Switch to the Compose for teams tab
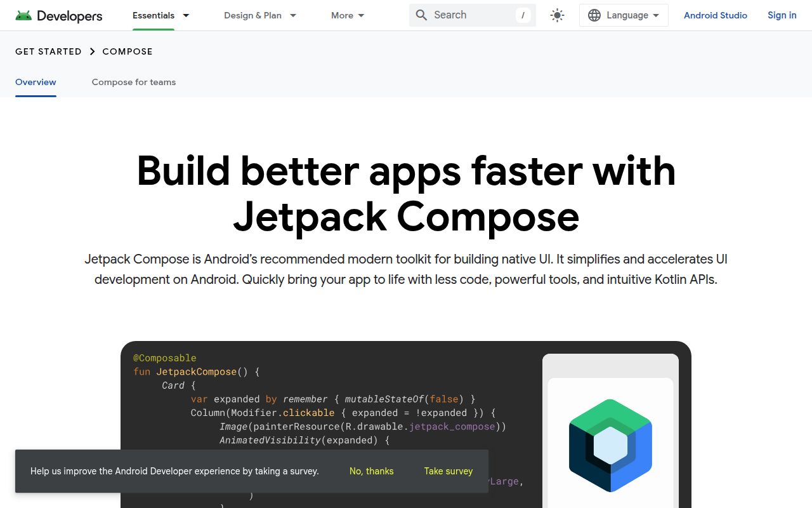This screenshot has height=508, width=812. pyautogui.click(x=134, y=82)
